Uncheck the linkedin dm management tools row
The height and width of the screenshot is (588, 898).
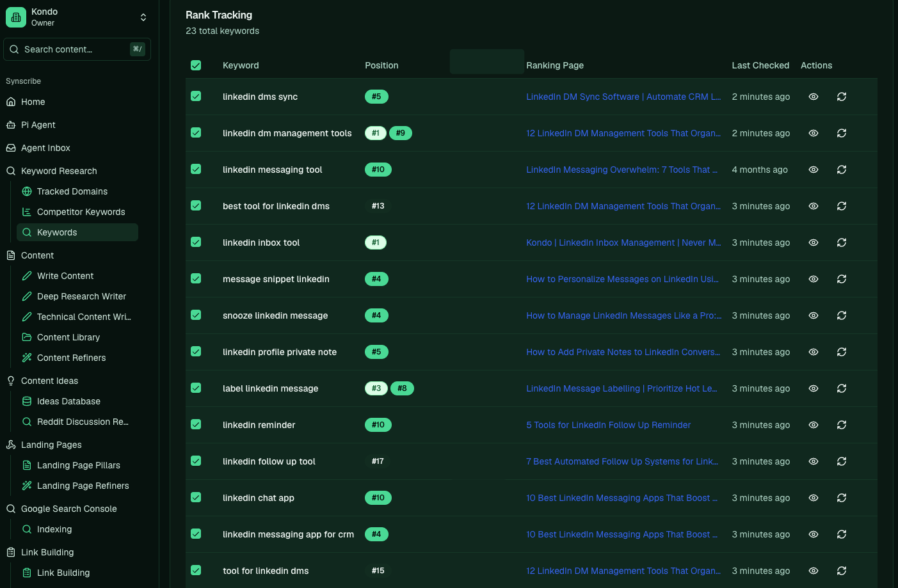click(196, 132)
